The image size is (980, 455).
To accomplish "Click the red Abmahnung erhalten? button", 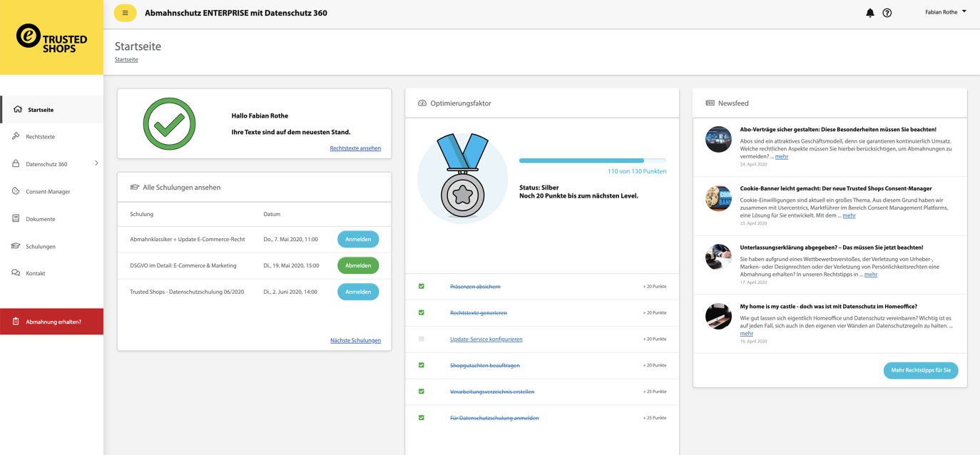I will [51, 322].
